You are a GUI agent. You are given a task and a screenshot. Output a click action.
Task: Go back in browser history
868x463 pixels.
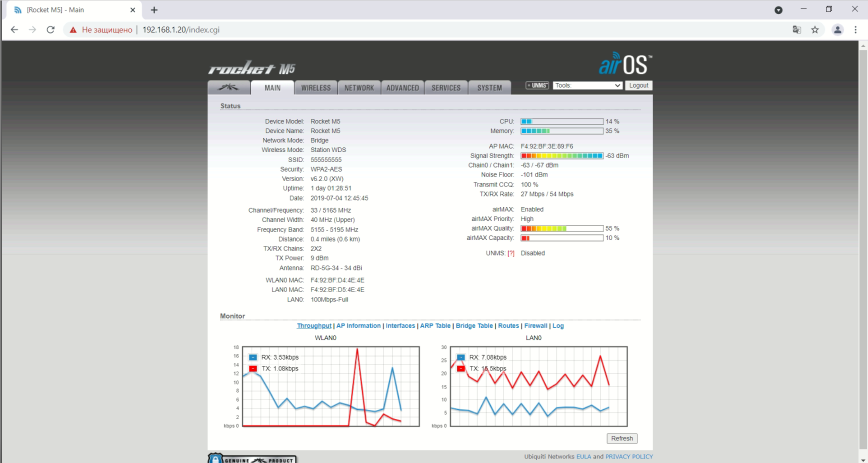click(x=14, y=29)
